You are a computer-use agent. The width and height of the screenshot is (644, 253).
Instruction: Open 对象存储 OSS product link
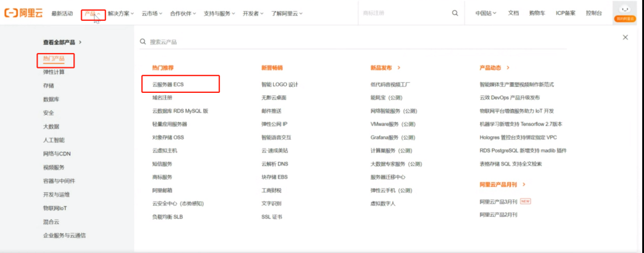(x=168, y=138)
